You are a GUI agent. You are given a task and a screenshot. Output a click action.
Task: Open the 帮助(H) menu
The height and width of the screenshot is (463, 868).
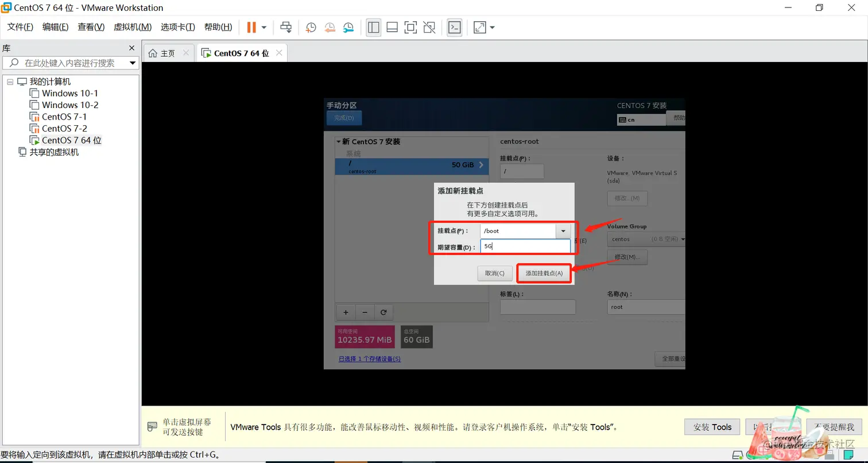[218, 27]
